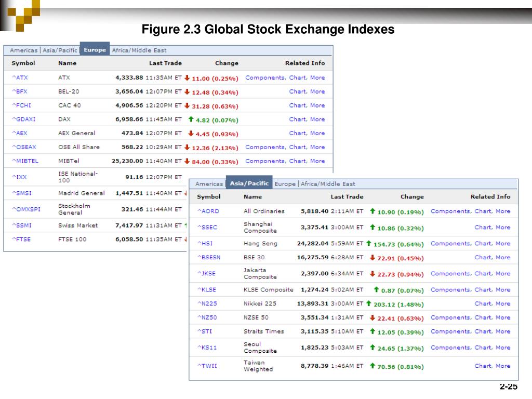The image size is (532, 399).
Task: Click the Figure 2.3 Global Stock Exchange Indexes title
Action: (x=268, y=29)
